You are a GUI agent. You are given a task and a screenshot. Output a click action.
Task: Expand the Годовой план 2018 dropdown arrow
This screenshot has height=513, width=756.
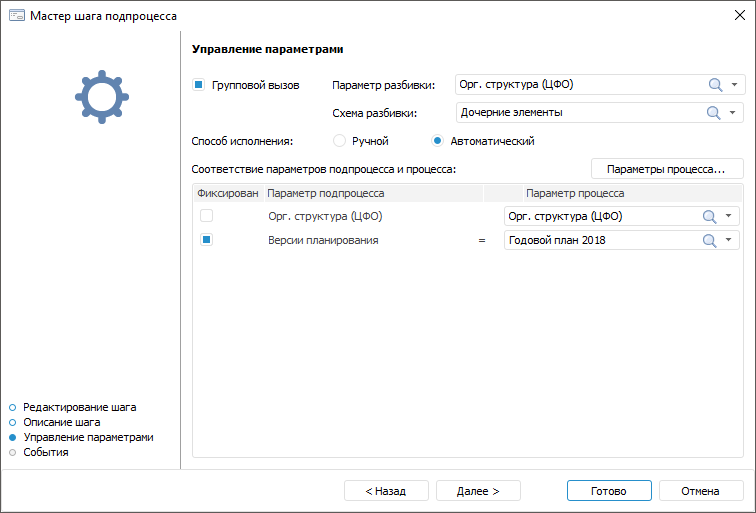(x=729, y=240)
